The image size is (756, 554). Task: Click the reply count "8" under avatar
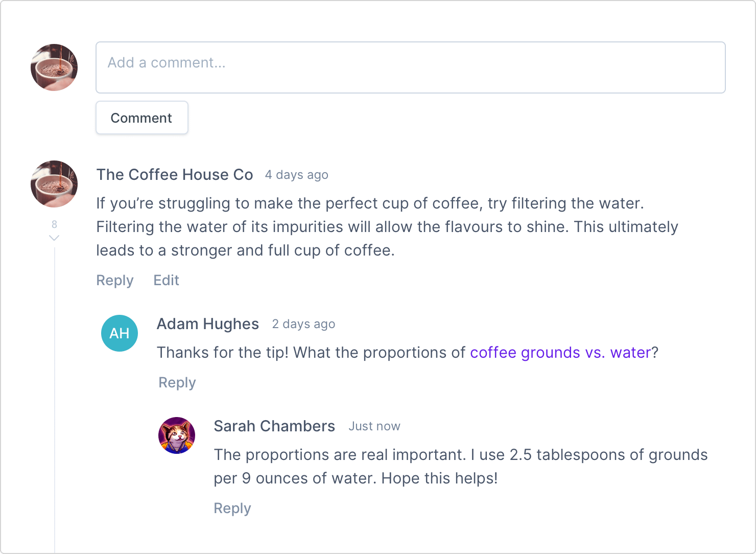click(x=54, y=224)
